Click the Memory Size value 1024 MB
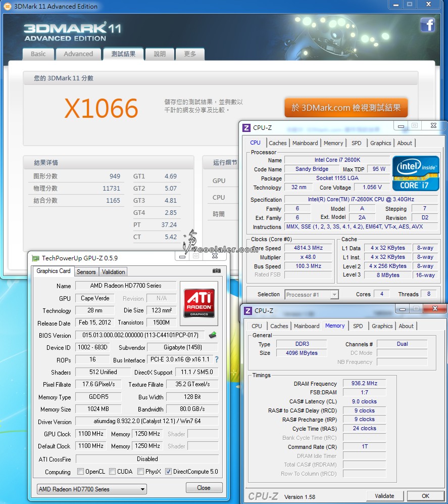Viewport: 448px width, 504px height. pyautogui.click(x=98, y=409)
